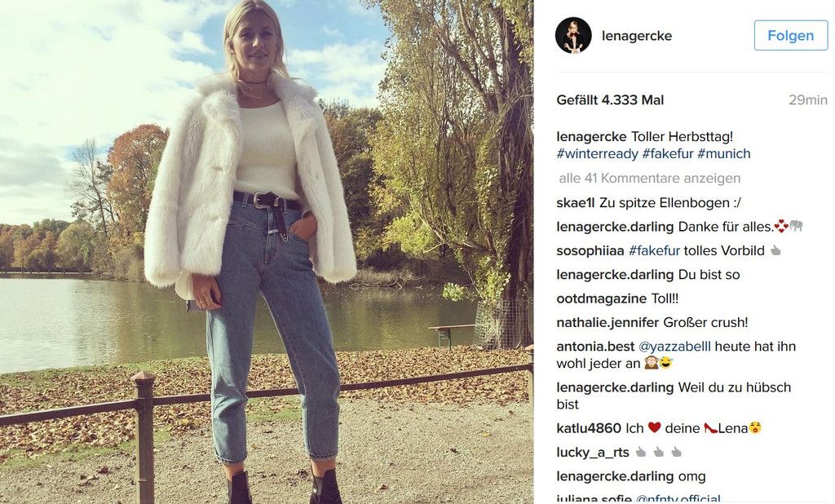Screen dimensions: 835x504
Task: Open #fakefur hashtag in sosophiiaa comment
Action: tap(654, 251)
